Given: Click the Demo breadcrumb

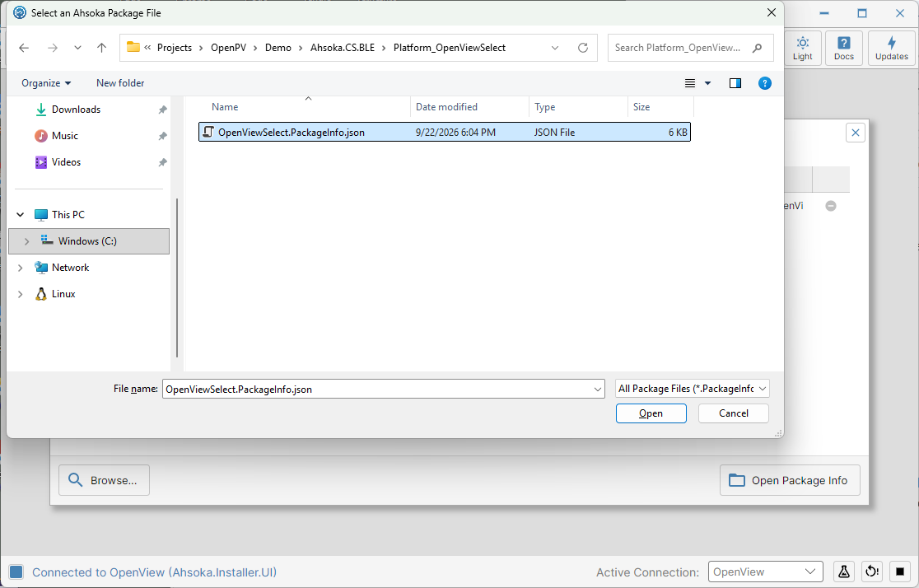Looking at the screenshot, I should click(278, 48).
